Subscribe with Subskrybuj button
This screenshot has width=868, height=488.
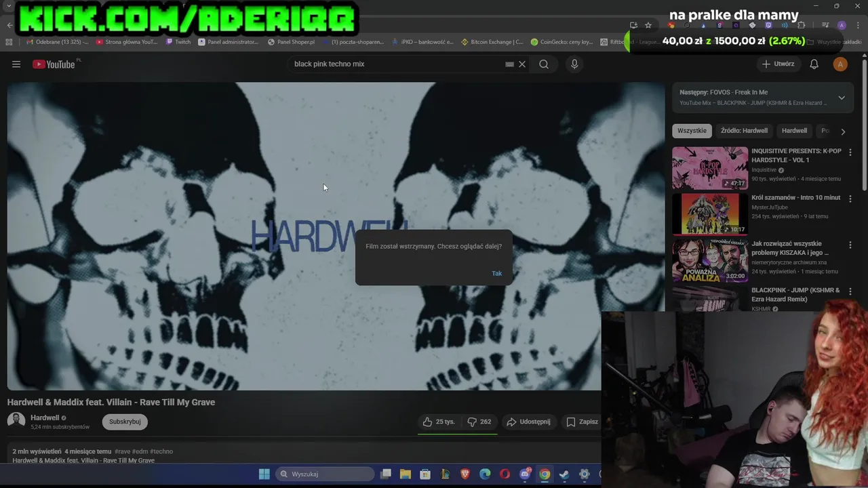click(x=125, y=422)
